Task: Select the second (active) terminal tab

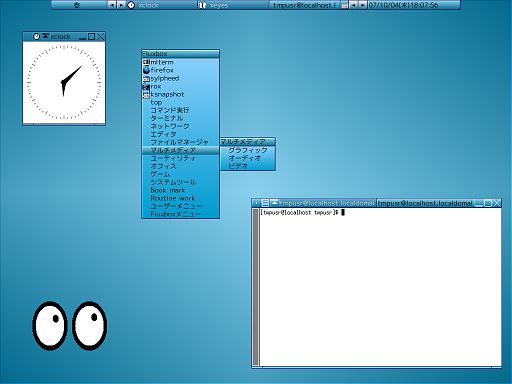Action: pos(425,203)
